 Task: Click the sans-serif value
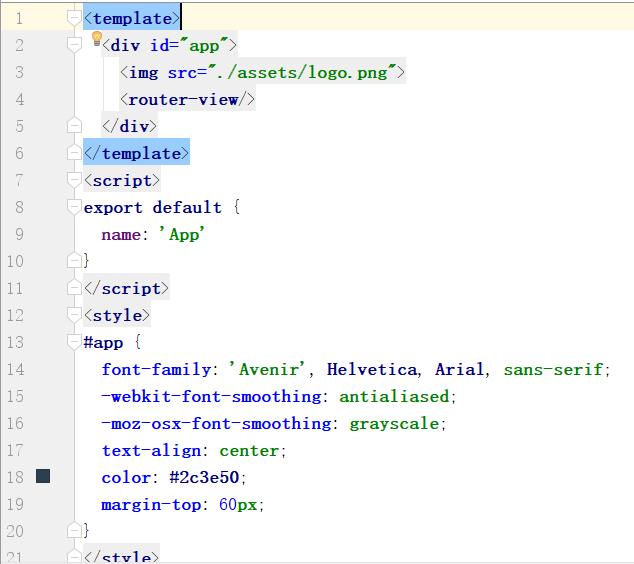coord(553,370)
